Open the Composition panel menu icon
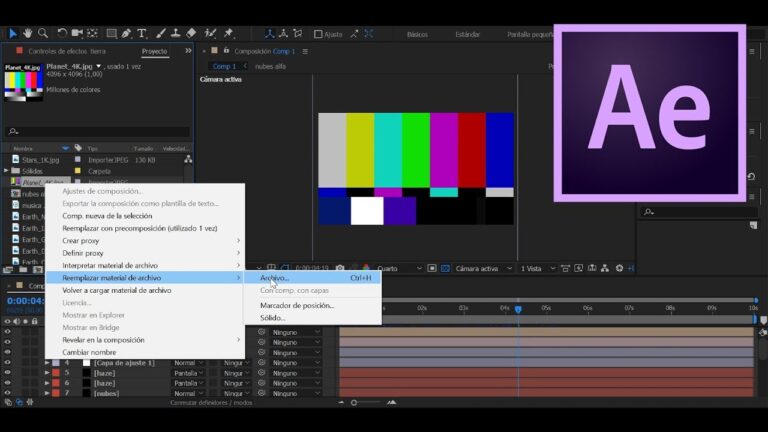The image size is (768, 432). (305, 51)
